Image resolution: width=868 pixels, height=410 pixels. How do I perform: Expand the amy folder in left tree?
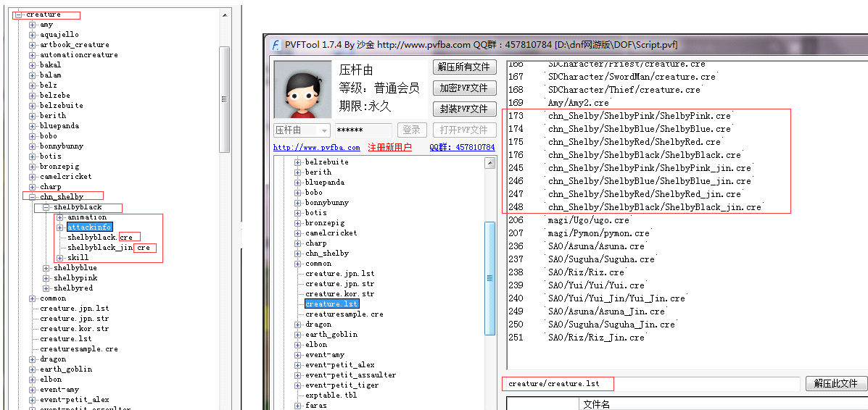[32, 25]
